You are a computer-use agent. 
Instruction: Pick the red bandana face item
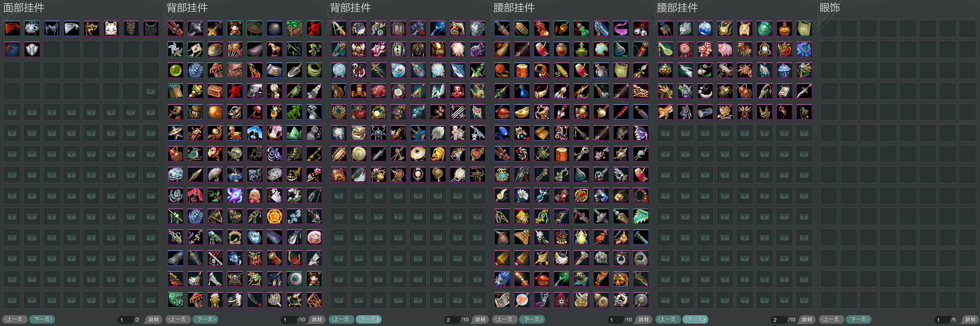coord(12,29)
